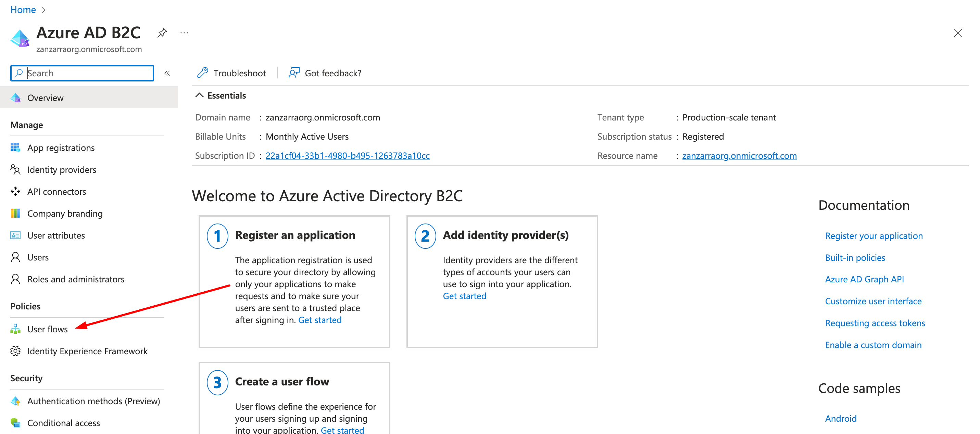Click the Identity providers icon
The height and width of the screenshot is (434, 980).
[x=15, y=169]
